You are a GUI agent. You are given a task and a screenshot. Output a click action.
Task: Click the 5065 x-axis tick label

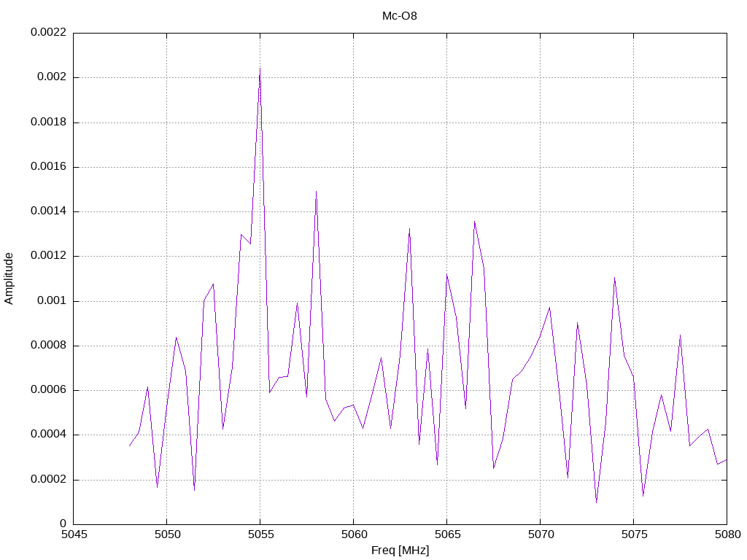(x=447, y=534)
